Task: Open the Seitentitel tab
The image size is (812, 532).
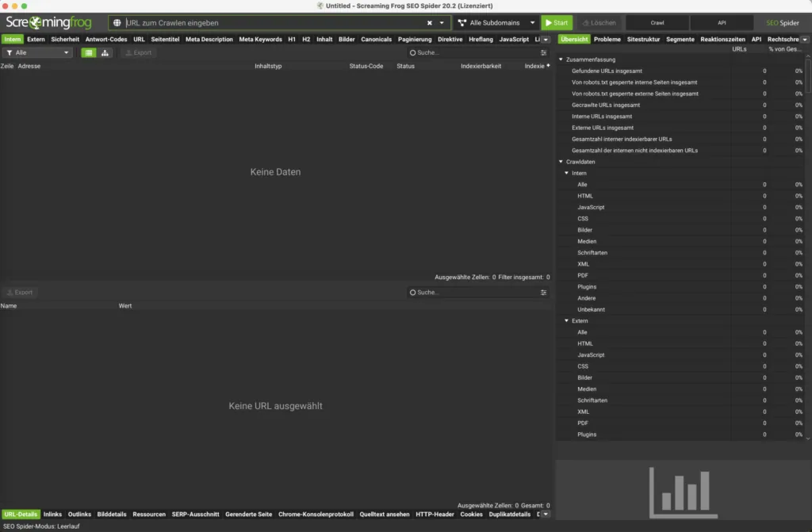Action: tap(165, 40)
